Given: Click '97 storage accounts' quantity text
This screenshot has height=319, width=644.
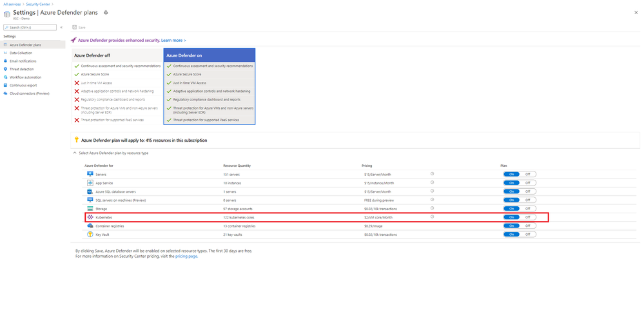Looking at the screenshot, I should click(x=237, y=209).
